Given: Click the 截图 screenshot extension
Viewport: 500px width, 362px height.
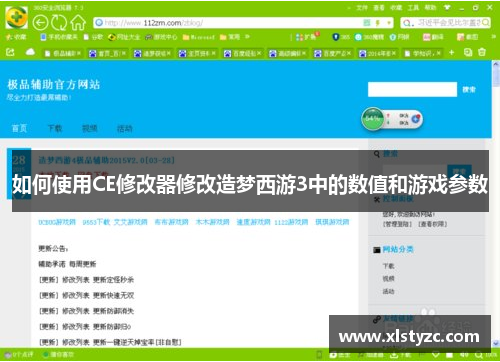Looking at the screenshot, I should (467, 37).
